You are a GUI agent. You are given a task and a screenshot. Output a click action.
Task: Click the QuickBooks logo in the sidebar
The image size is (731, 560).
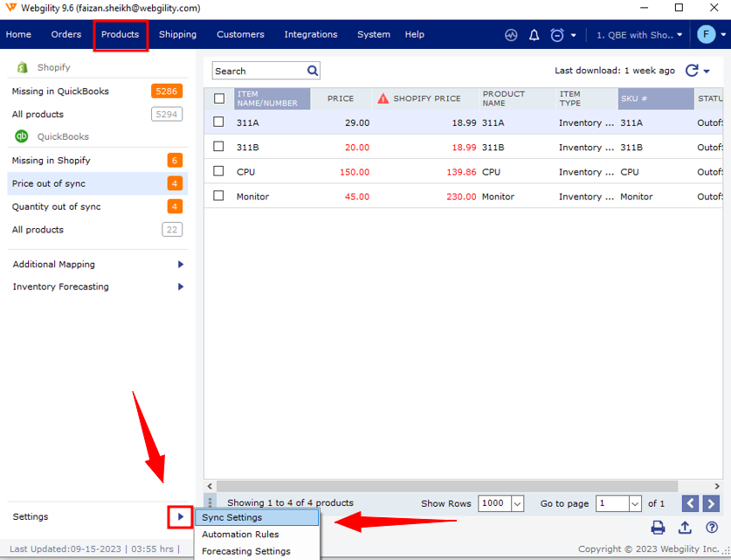pos(22,136)
